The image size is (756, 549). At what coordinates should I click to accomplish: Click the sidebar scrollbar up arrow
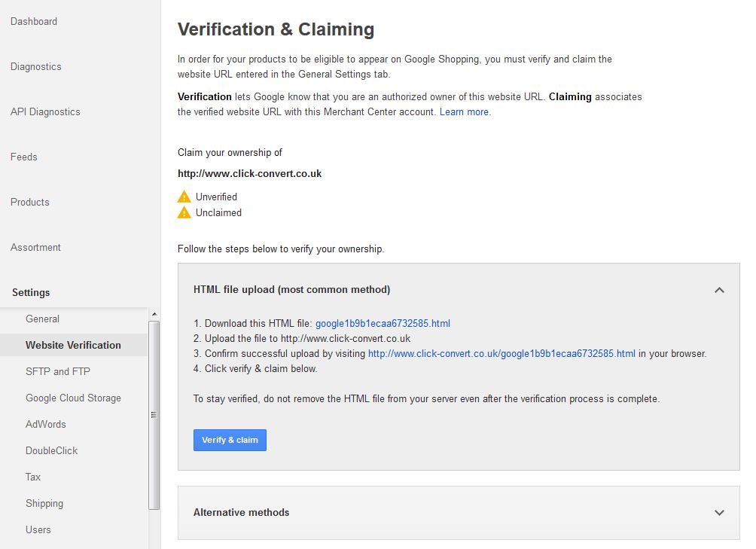(x=154, y=314)
